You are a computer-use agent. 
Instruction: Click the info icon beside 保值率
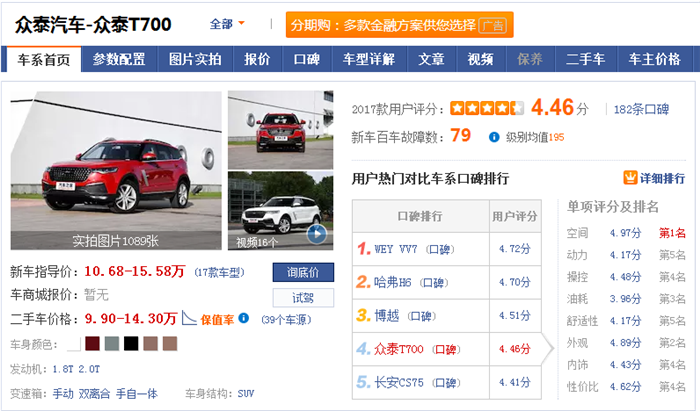tap(244, 318)
